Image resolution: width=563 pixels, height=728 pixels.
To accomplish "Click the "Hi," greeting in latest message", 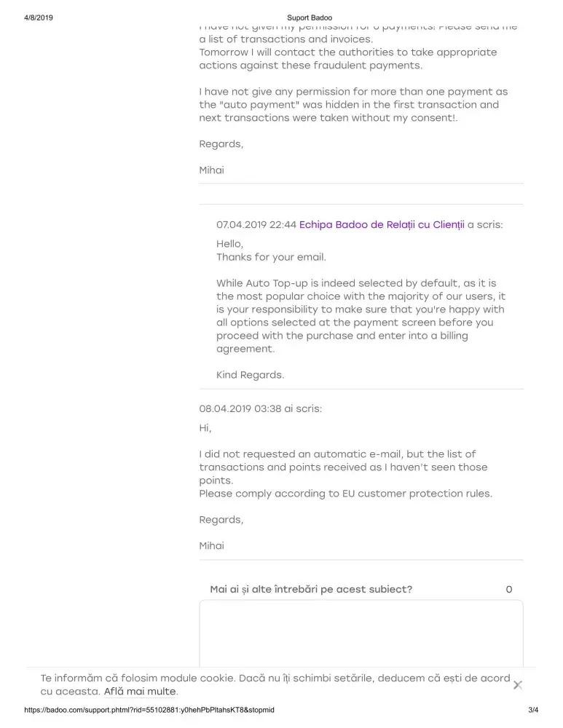I will click(x=205, y=428).
